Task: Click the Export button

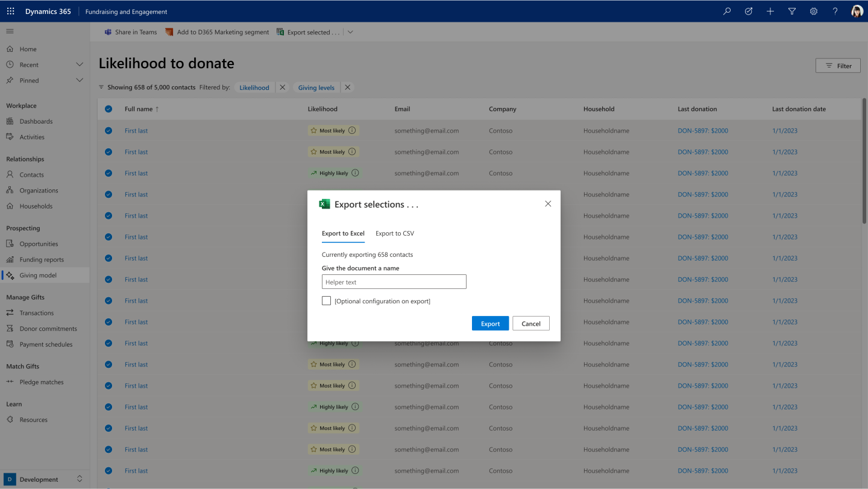Action: pos(490,323)
